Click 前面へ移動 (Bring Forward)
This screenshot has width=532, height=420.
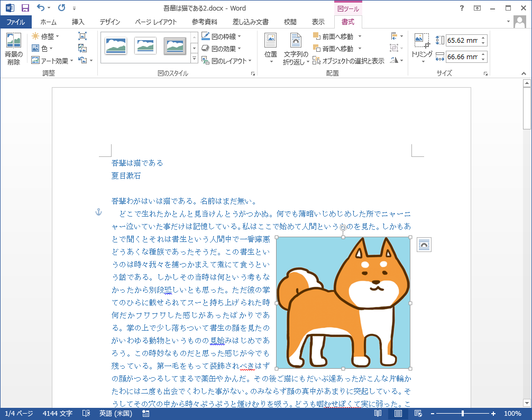[x=333, y=36]
